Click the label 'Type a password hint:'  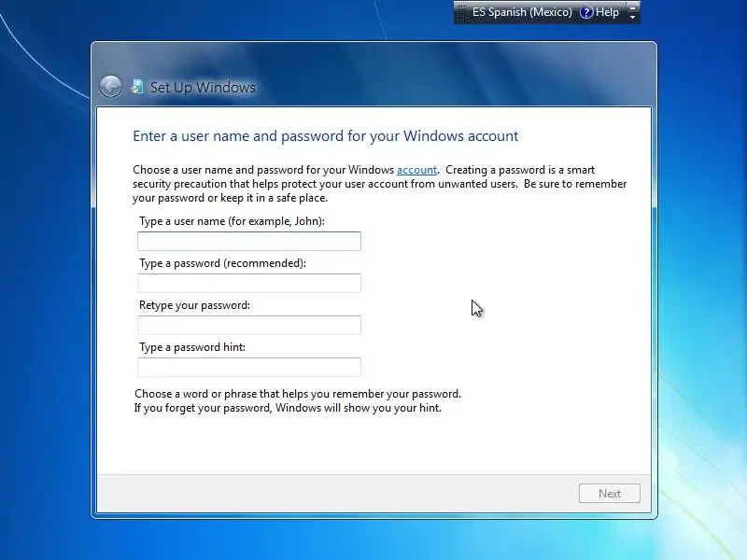192,347
